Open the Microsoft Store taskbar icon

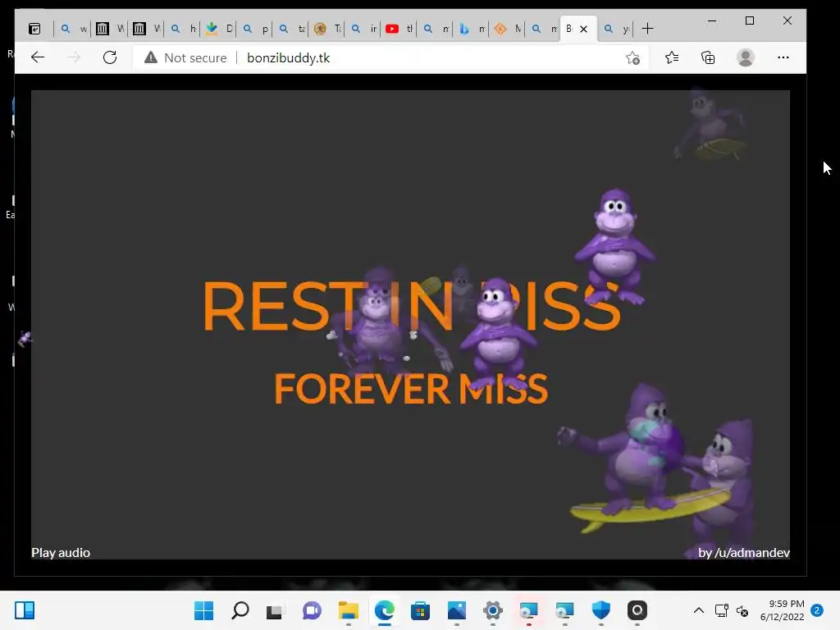pos(420,610)
